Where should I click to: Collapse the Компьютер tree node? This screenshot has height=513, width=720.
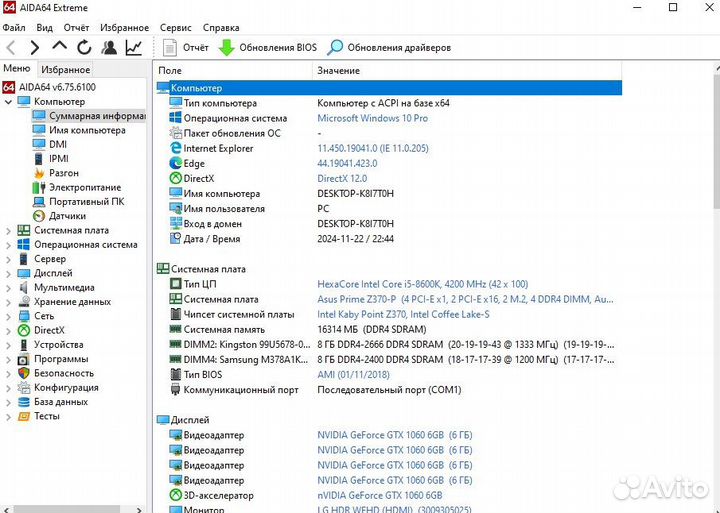click(8, 101)
